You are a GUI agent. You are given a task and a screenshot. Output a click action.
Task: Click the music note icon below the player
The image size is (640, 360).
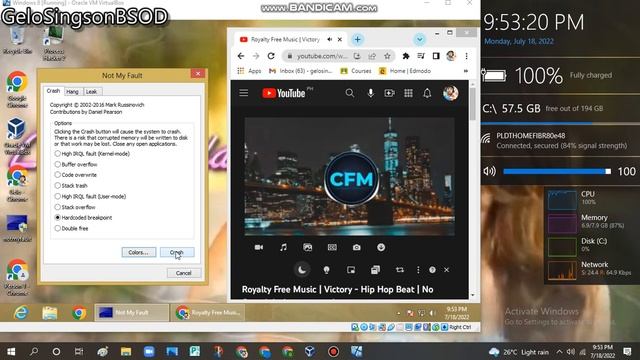pos(283,247)
